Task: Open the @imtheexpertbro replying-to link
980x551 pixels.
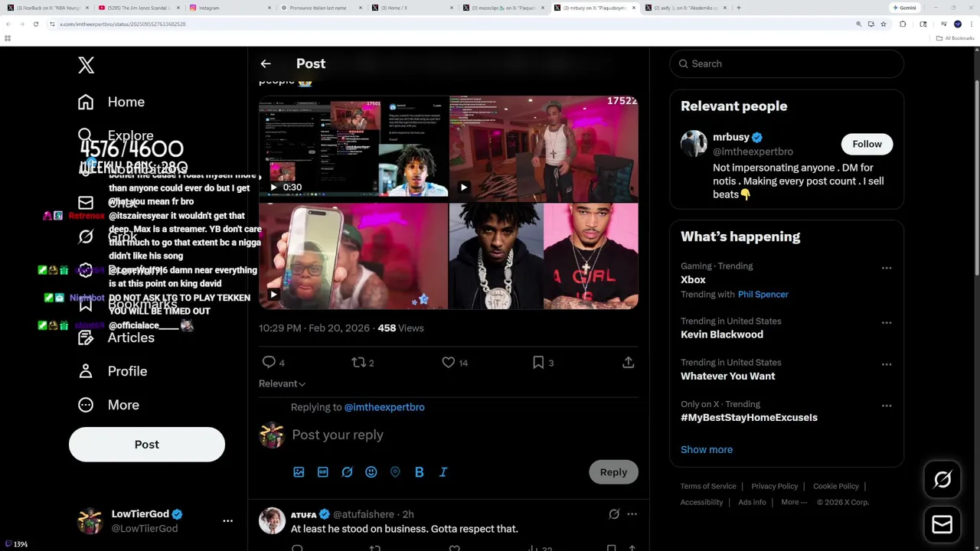Action: coord(384,407)
